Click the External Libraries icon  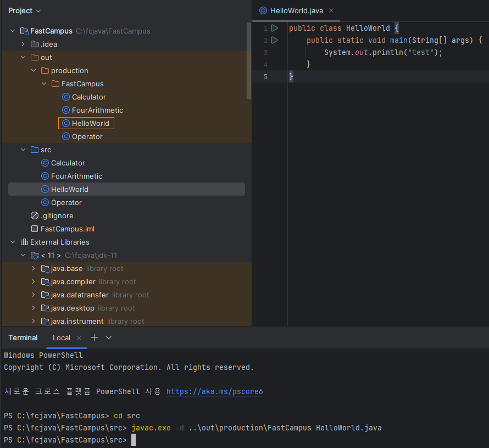tap(24, 242)
